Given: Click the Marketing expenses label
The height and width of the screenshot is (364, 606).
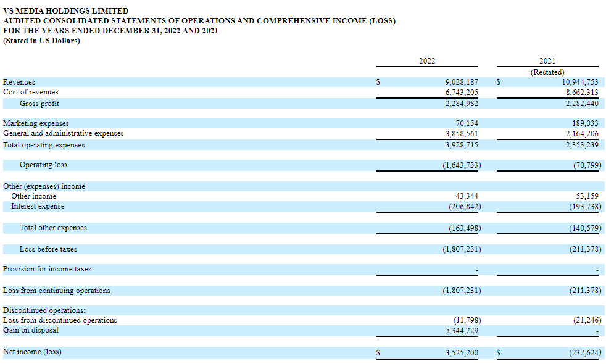Looking at the screenshot, I should [x=36, y=123].
